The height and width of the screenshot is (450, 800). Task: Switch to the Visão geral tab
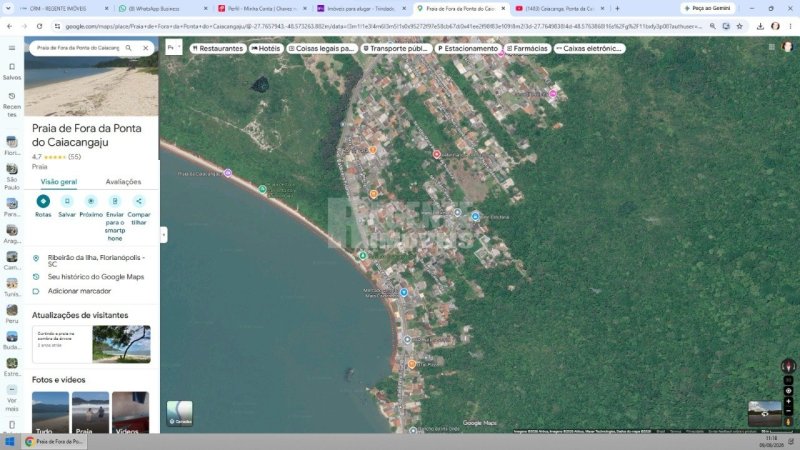59,182
